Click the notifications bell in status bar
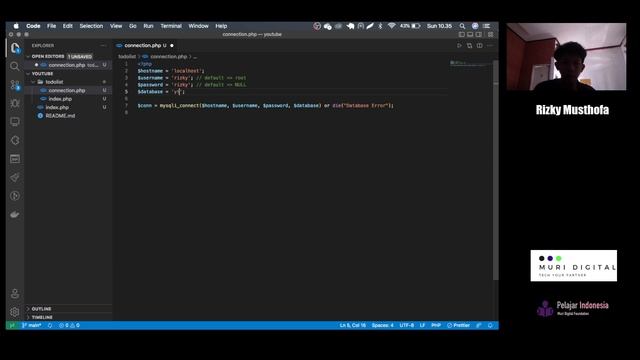 point(490,325)
